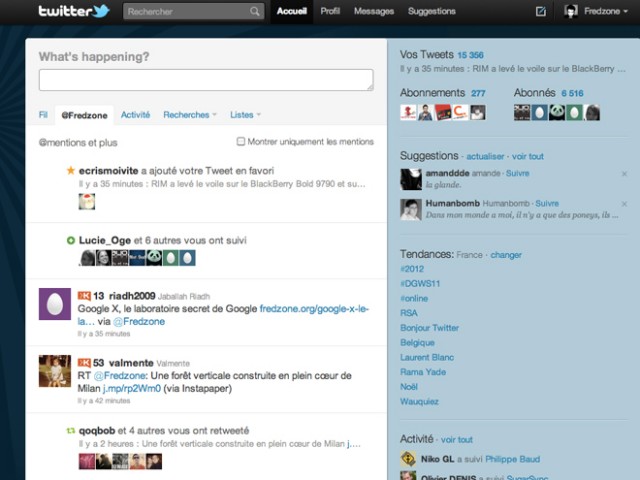
Task: Click the @Fredzone mention in riadh2009 tweet
Action: click(x=139, y=322)
